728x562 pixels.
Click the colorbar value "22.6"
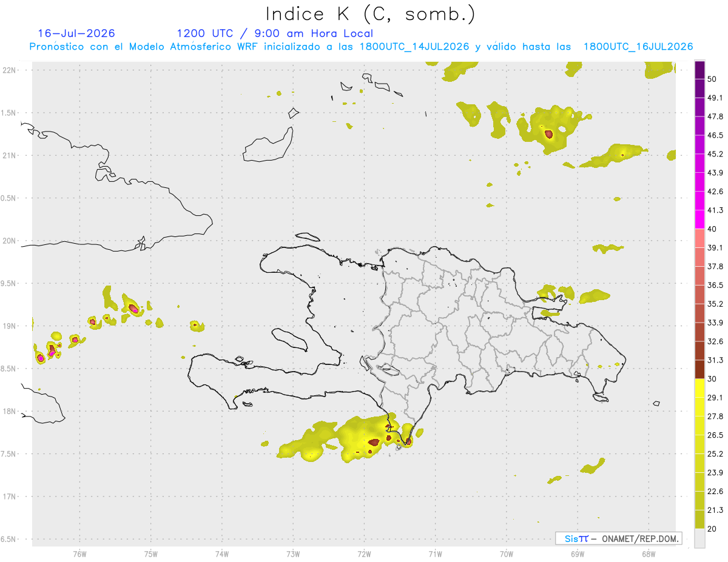[x=715, y=491]
